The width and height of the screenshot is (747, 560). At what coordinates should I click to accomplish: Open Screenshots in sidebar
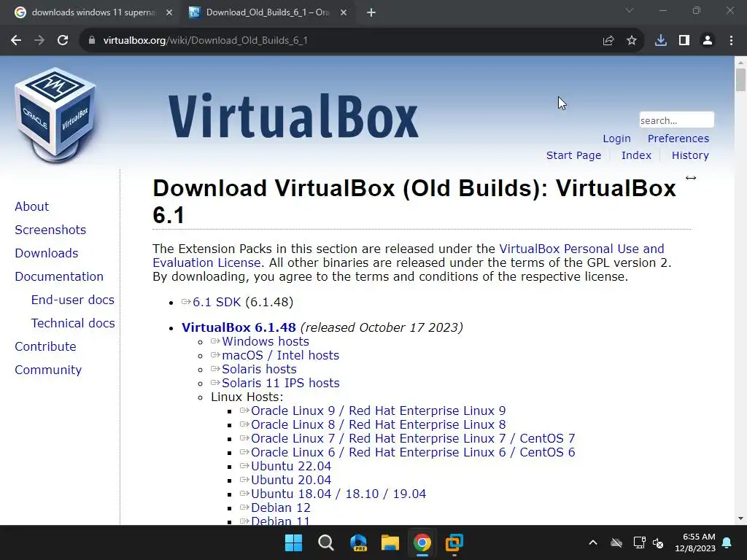(x=50, y=230)
